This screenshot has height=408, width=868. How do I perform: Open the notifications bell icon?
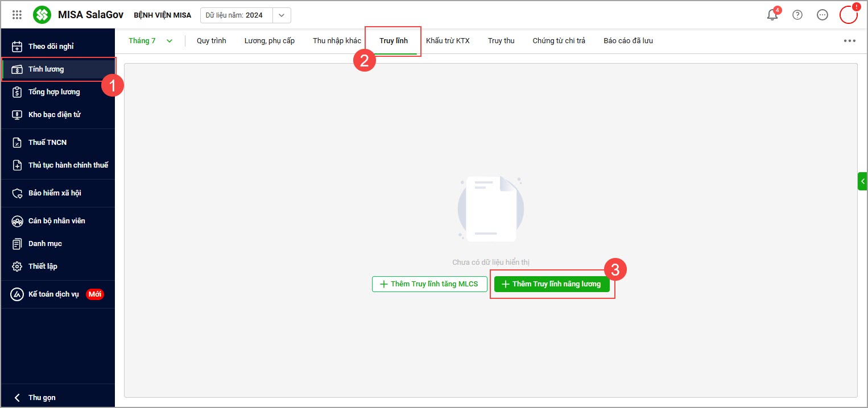[x=772, y=15]
